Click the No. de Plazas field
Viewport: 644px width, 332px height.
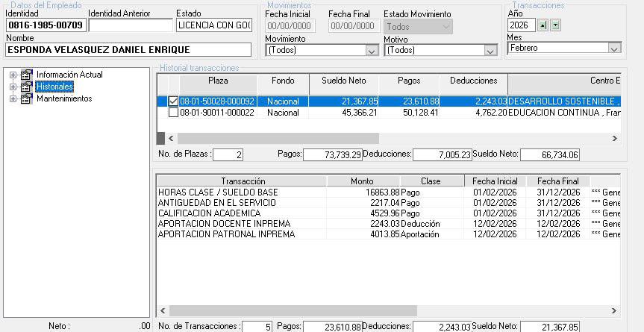tap(228, 154)
